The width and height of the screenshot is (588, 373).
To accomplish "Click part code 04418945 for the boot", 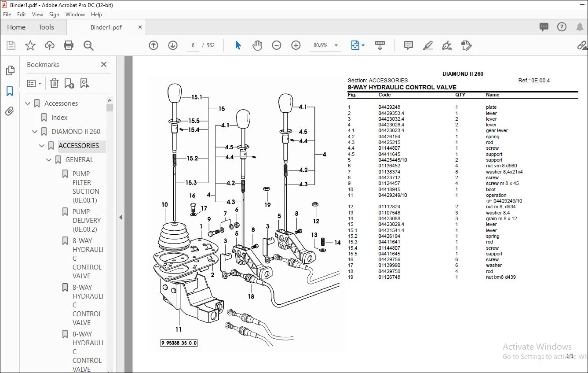I will 389,189.
